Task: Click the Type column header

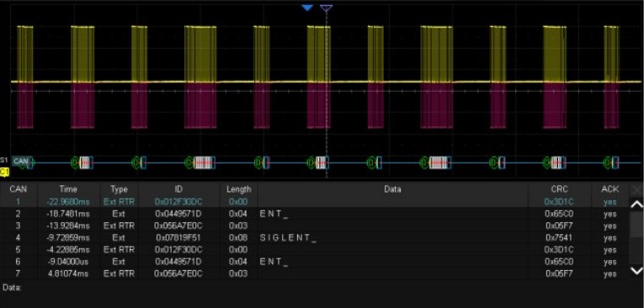Action: [119, 189]
